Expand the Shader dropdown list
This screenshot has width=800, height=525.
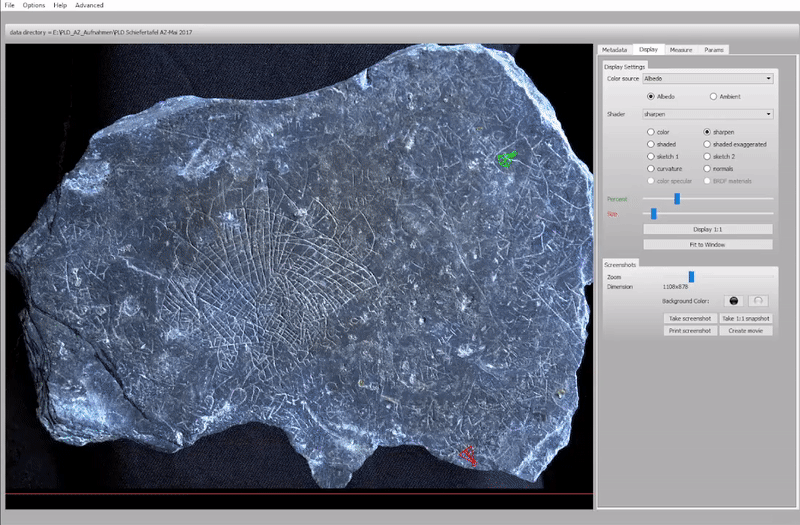[x=708, y=114]
